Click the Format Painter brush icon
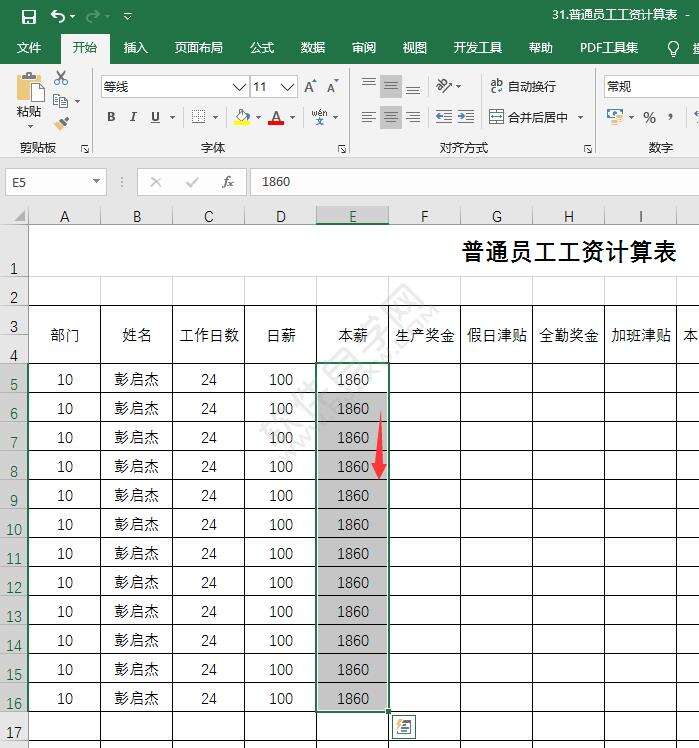Viewport: 699px width, 748px height. (61, 124)
